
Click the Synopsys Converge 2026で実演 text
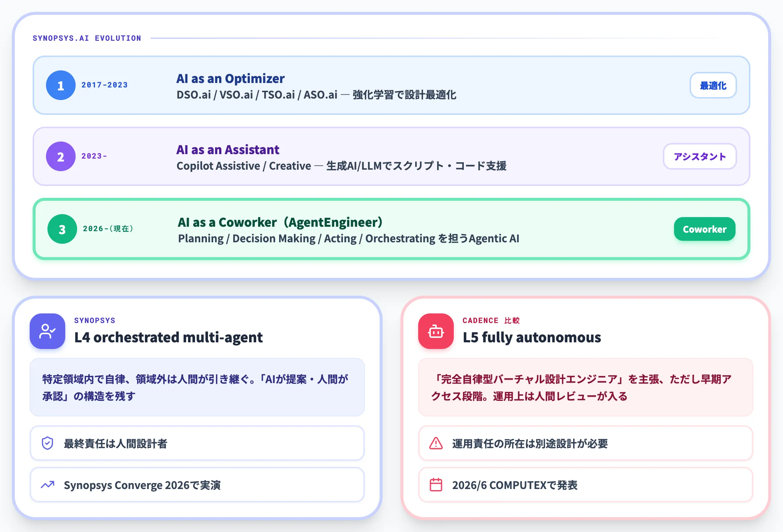pyautogui.click(x=142, y=485)
